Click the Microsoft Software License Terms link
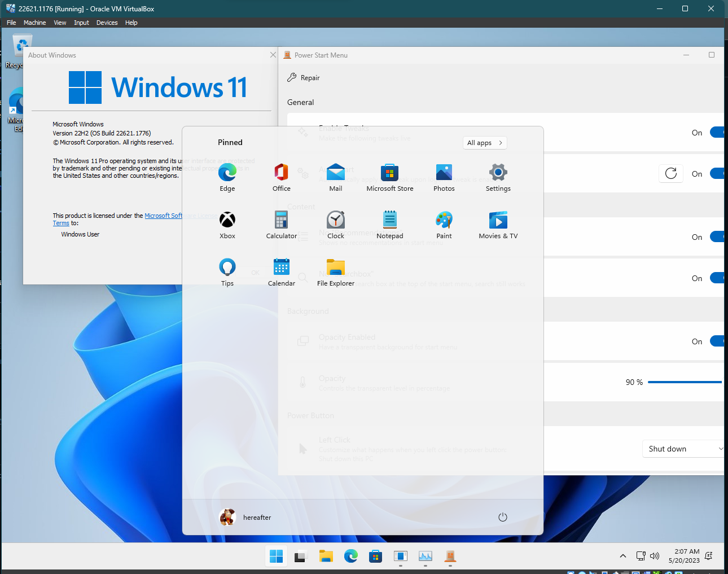Viewport: 728px width, 574px height. click(x=164, y=215)
